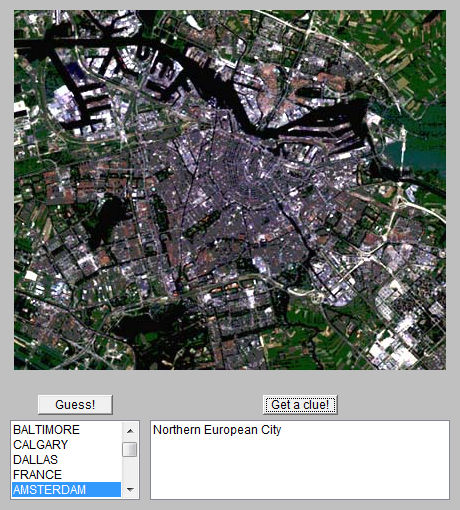Click the city list's scroll down arrow

click(130, 490)
